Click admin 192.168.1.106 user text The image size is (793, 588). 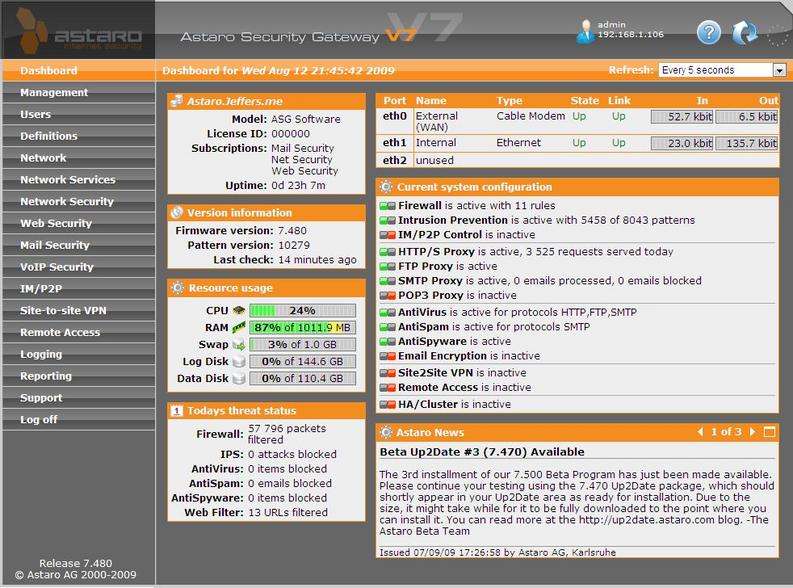pyautogui.click(x=631, y=29)
